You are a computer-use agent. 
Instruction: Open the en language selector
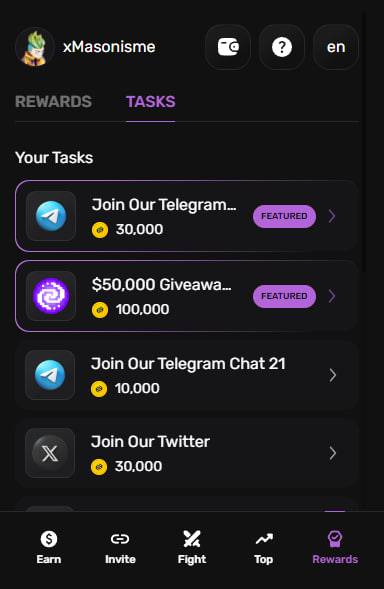click(336, 47)
